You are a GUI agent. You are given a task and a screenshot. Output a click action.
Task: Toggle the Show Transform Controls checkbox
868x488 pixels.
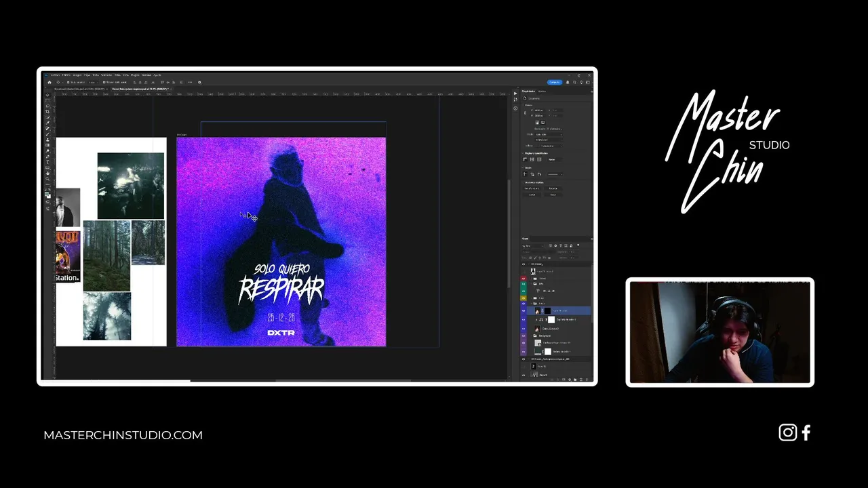point(104,82)
